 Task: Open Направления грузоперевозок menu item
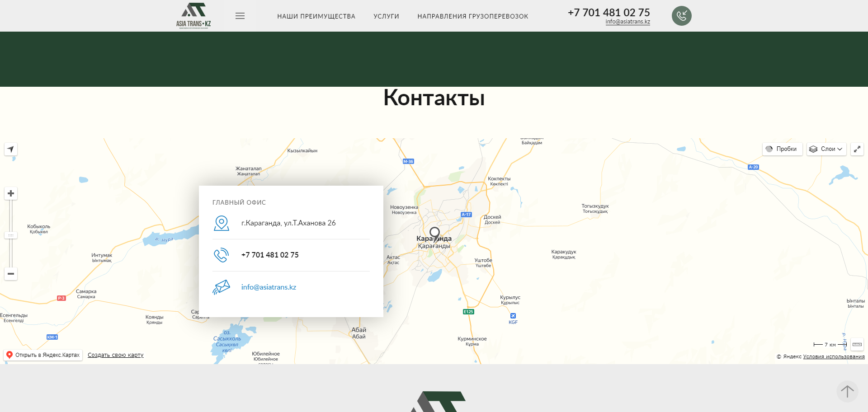[473, 16]
